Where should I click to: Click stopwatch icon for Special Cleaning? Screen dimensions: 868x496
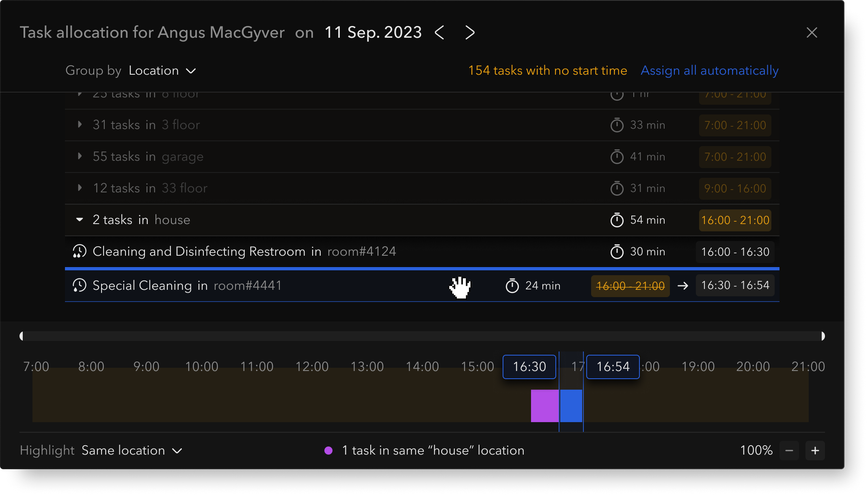pyautogui.click(x=512, y=286)
